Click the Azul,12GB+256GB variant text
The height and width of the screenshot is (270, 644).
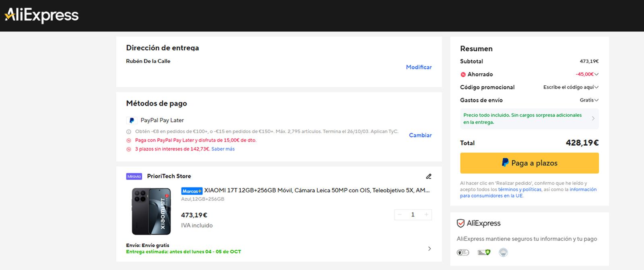(202, 199)
